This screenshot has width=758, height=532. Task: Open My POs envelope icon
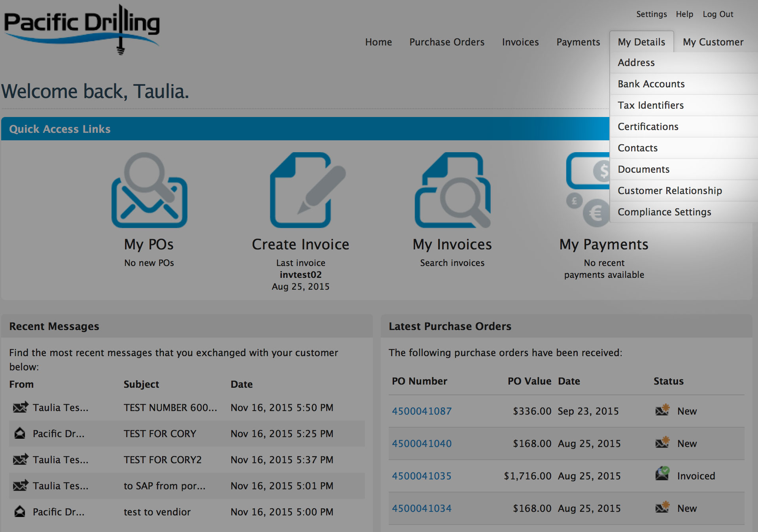click(149, 190)
